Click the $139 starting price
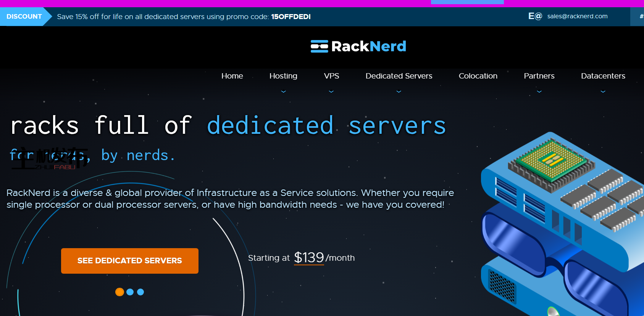Image resolution: width=644 pixels, height=316 pixels. [x=309, y=258]
